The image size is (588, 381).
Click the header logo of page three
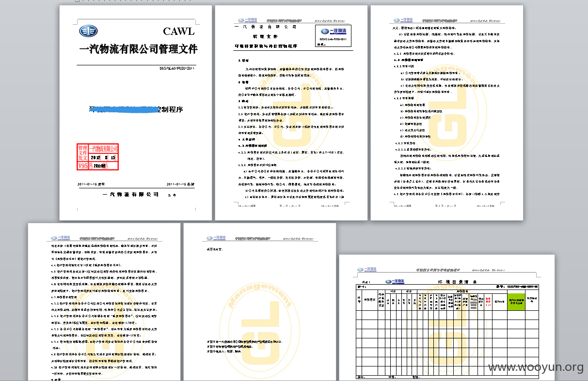(403, 21)
